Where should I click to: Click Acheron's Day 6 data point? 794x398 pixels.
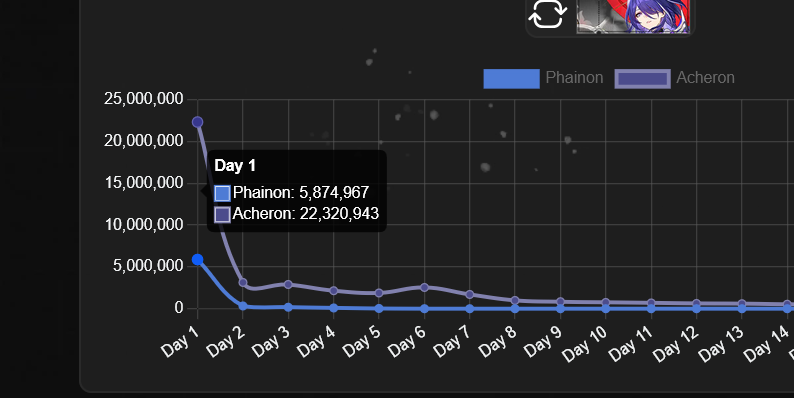[x=424, y=287]
